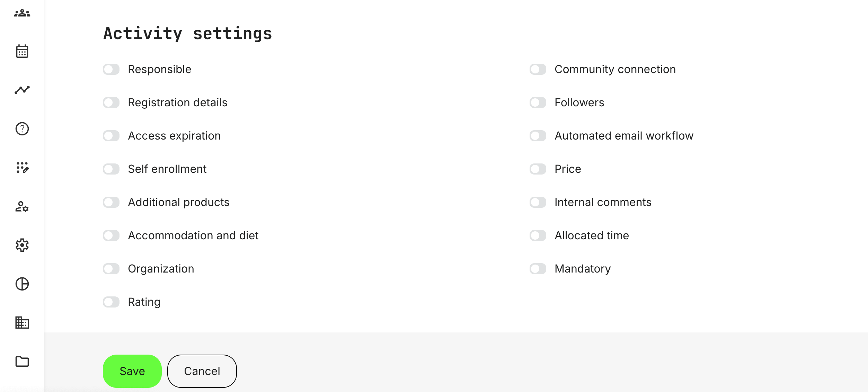This screenshot has height=392, width=868.
Task: Turn on Self enrollment toggle
Action: click(111, 169)
